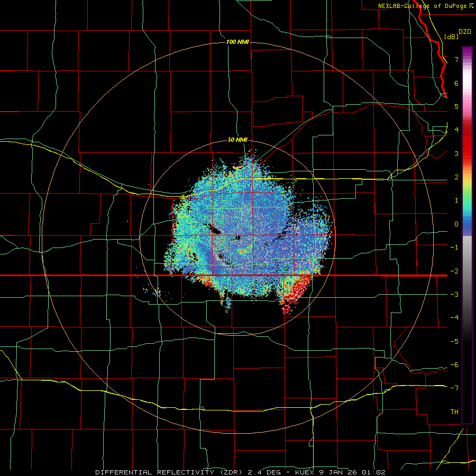Click the -3 dB value on color scale
Image resolution: width=476 pixels, height=476 pixels.
454,294
